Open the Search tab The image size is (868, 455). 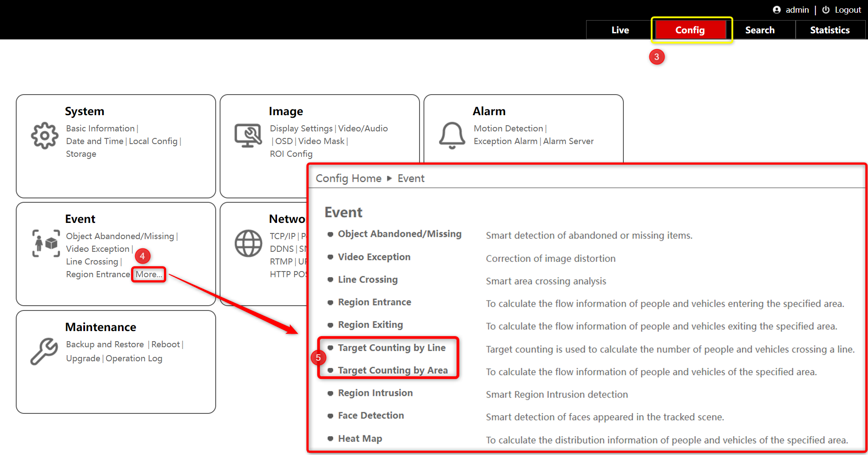[x=760, y=30]
